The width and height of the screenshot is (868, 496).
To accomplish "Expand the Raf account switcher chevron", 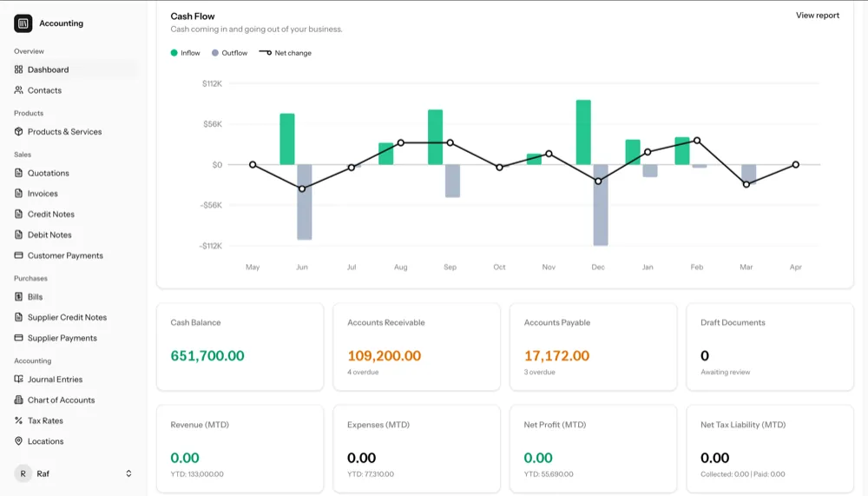I will pyautogui.click(x=128, y=473).
